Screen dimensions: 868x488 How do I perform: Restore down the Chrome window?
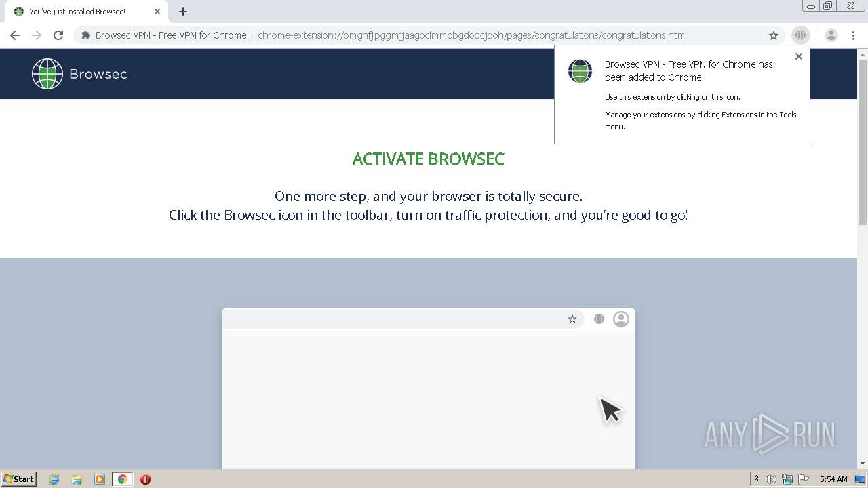pos(828,6)
